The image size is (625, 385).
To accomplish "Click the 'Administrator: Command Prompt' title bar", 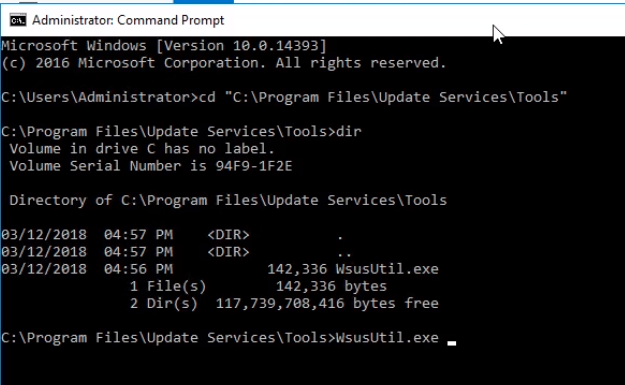I will click(312, 20).
